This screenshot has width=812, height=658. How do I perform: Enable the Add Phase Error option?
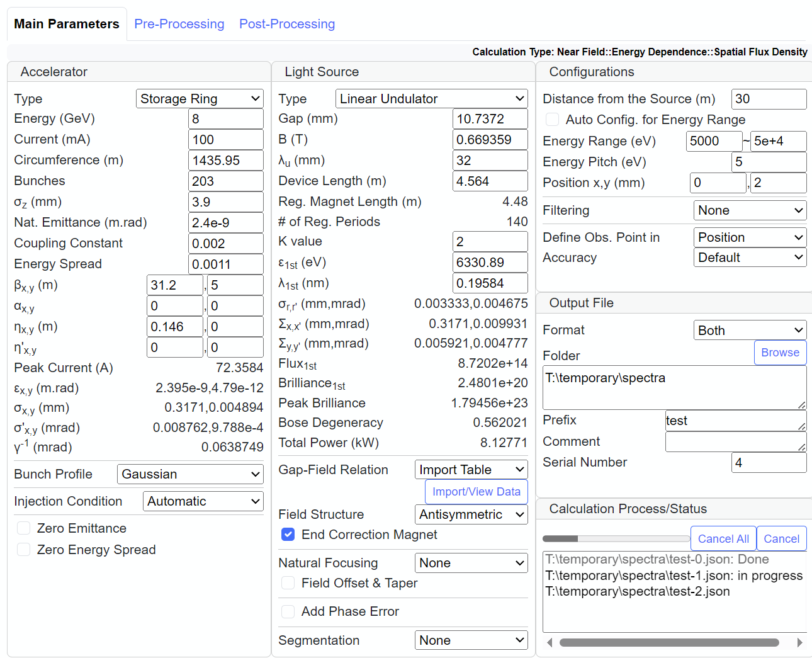click(x=288, y=611)
